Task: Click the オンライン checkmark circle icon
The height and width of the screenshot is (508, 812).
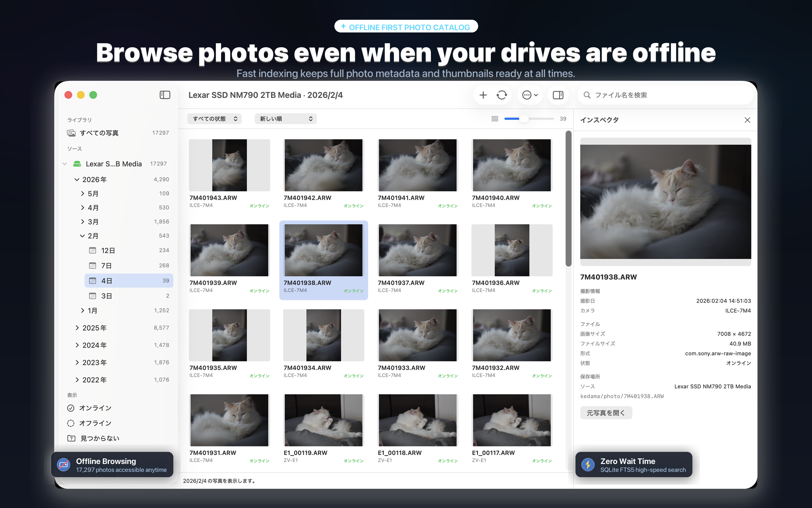Action: point(70,408)
